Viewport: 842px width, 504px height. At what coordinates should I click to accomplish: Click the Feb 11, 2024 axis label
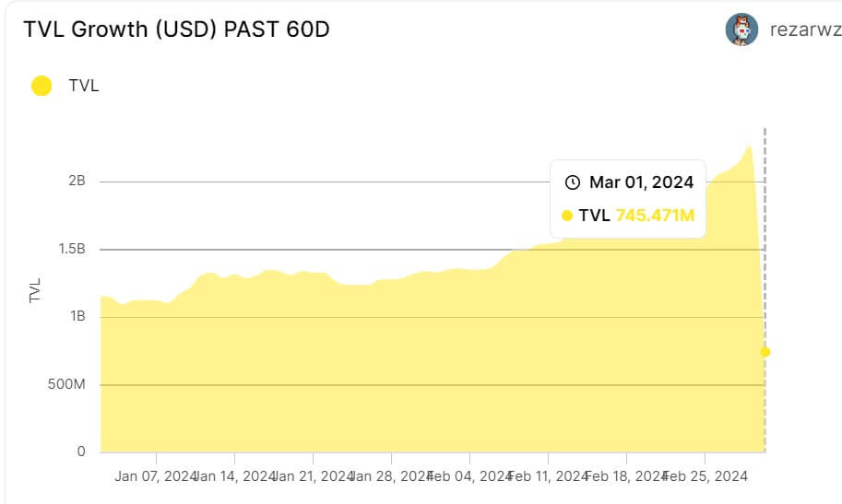(549, 476)
